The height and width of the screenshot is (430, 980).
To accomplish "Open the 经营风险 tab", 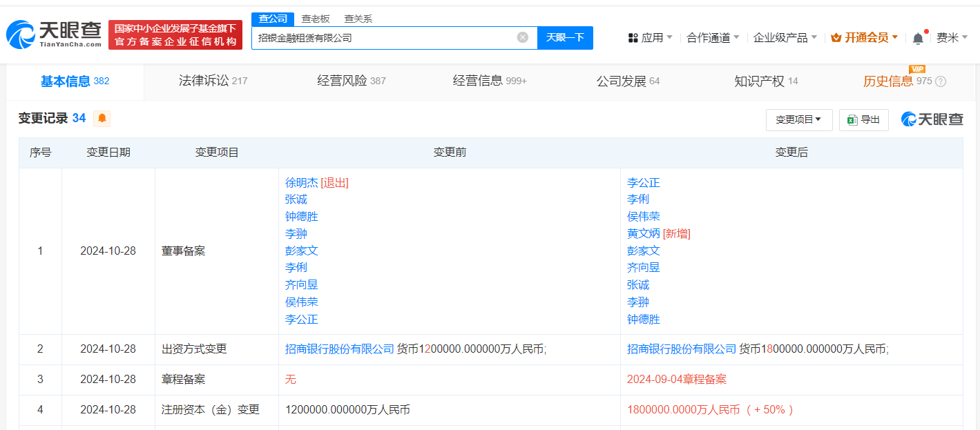I will click(352, 81).
